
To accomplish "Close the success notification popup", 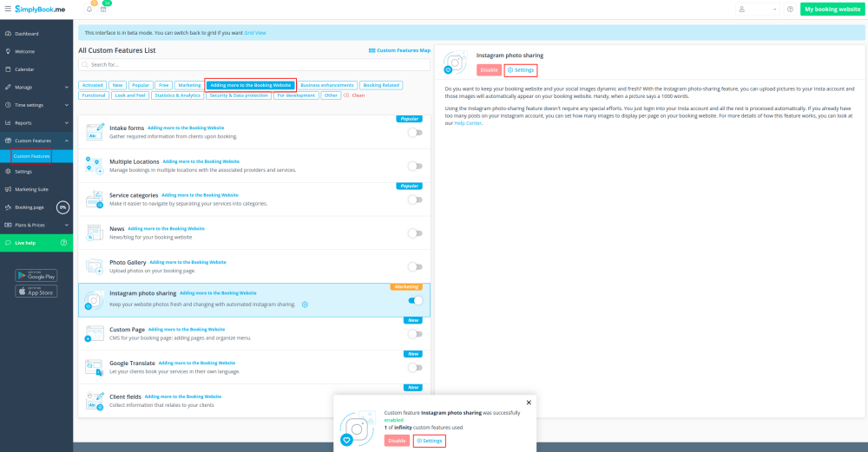I will coord(529,403).
